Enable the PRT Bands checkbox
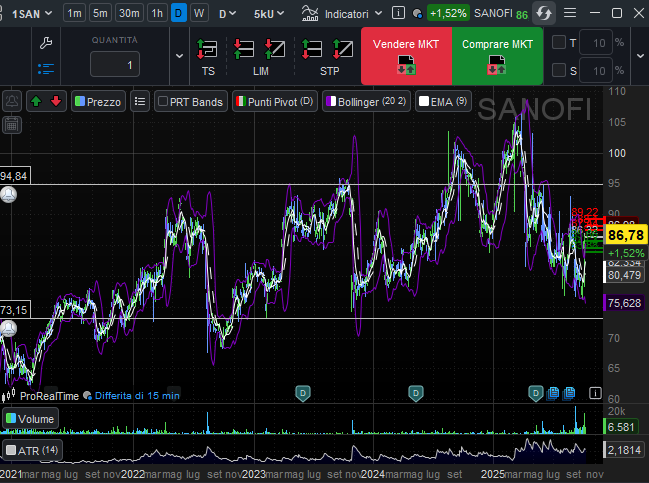The width and height of the screenshot is (649, 483). [x=163, y=101]
